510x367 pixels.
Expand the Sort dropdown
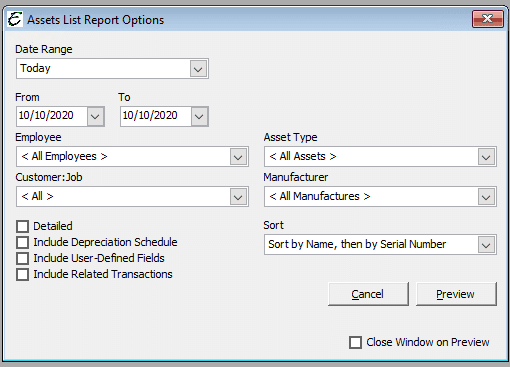coord(486,245)
